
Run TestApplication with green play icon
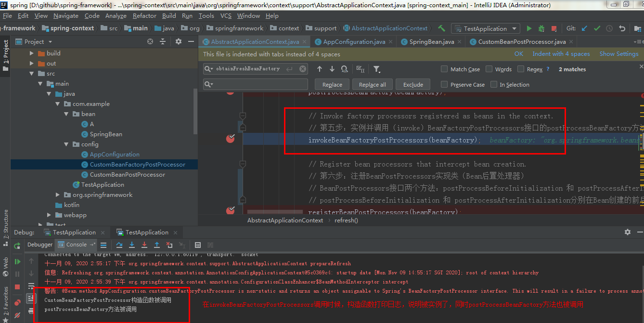[x=529, y=28]
